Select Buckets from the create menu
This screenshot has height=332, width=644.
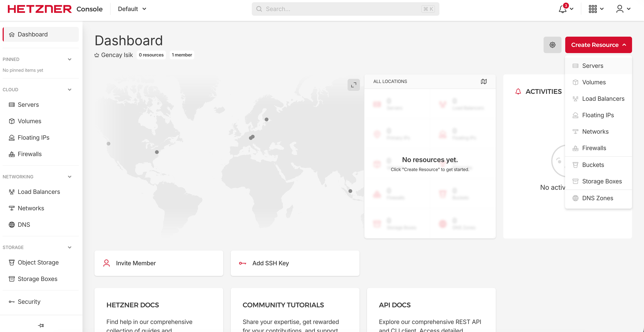(593, 165)
